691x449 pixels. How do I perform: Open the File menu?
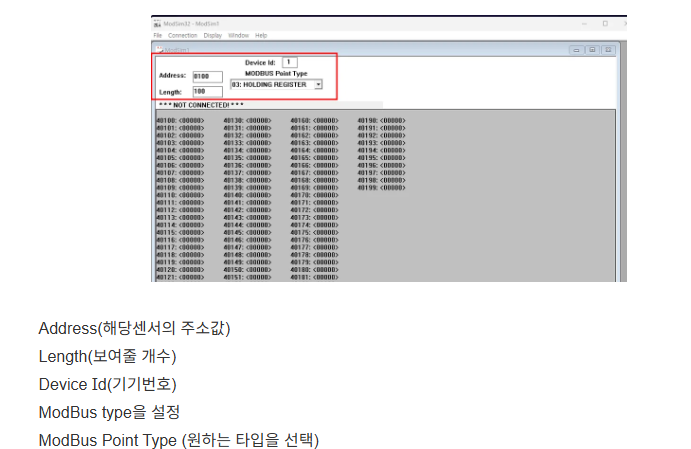point(158,35)
